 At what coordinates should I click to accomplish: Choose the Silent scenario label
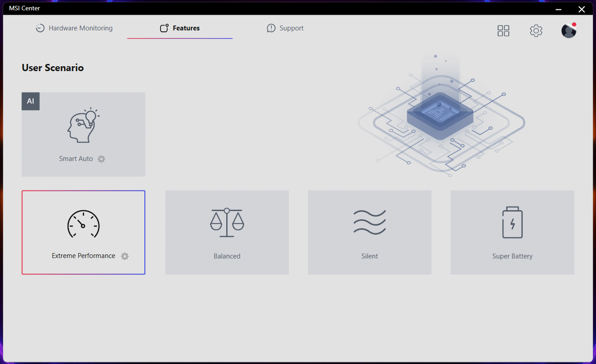click(x=370, y=256)
